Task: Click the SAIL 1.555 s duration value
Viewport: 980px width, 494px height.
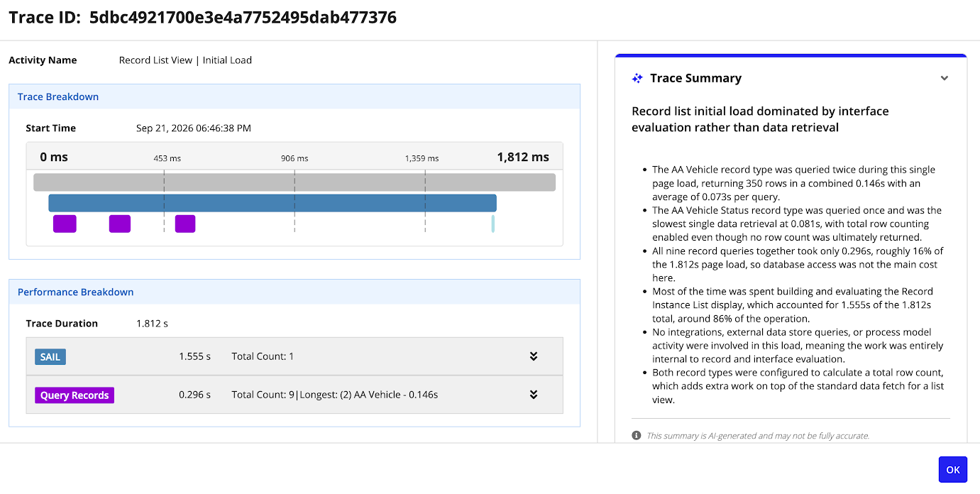Action: pyautogui.click(x=194, y=356)
